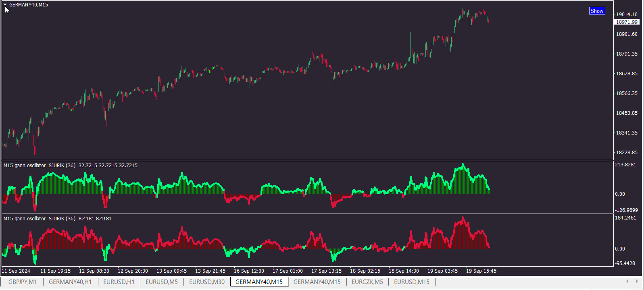Screen dimensions: 644x290
Task: Select the EURUSD,M15 tab
Action: coord(412,282)
